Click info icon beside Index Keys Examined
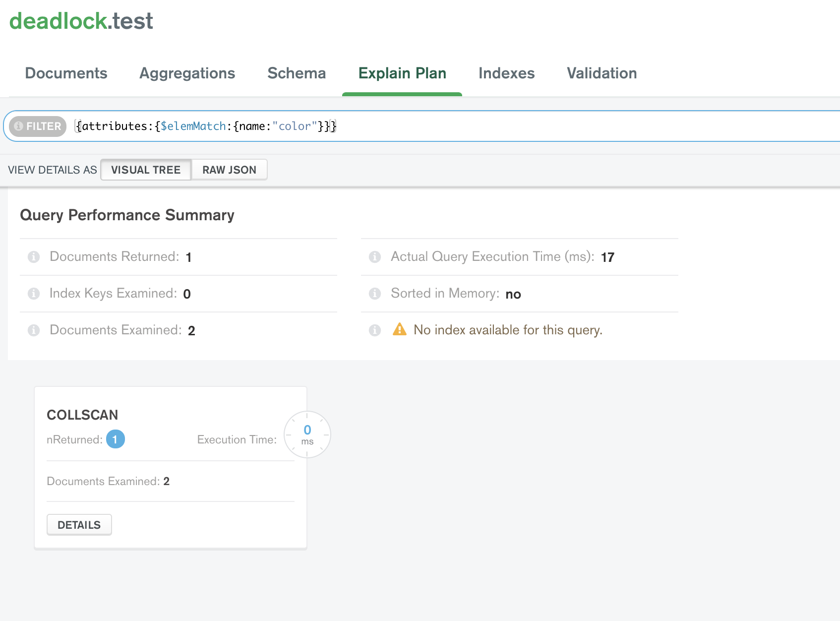 point(34,294)
